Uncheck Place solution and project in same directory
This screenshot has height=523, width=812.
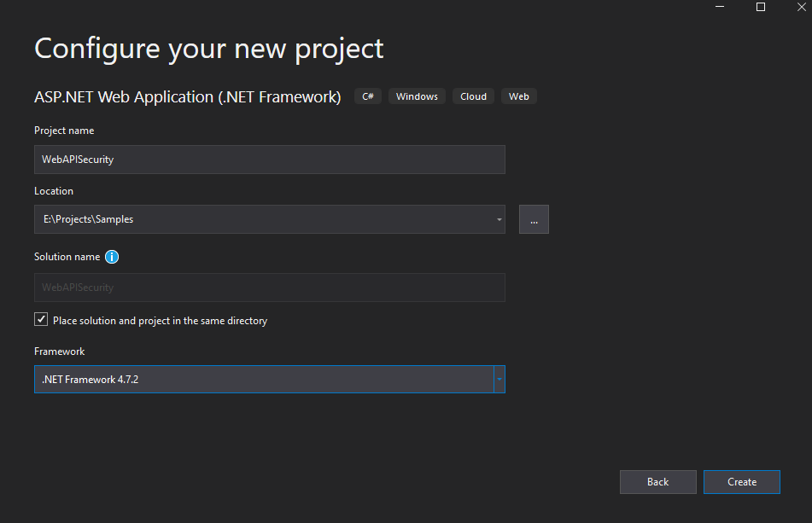pyautogui.click(x=41, y=319)
